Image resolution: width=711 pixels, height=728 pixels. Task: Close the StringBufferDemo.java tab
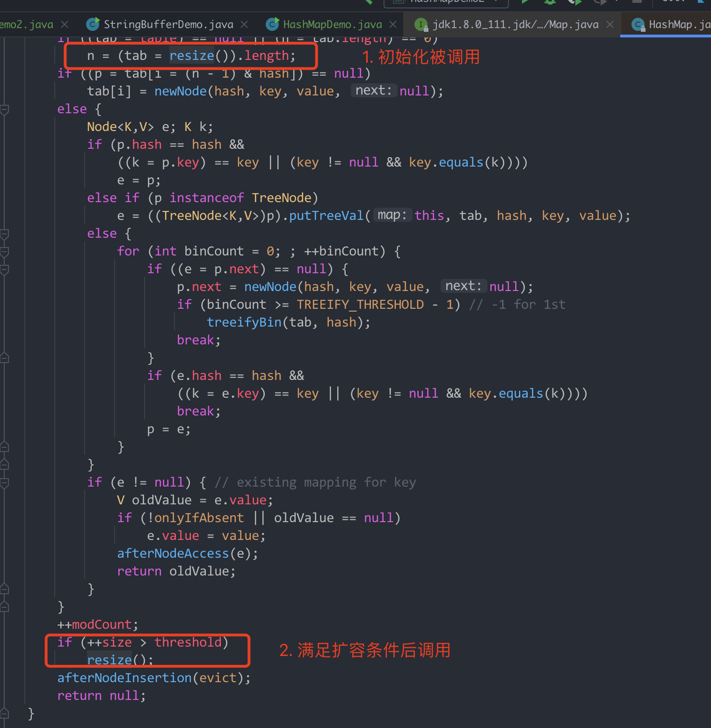coord(244,24)
